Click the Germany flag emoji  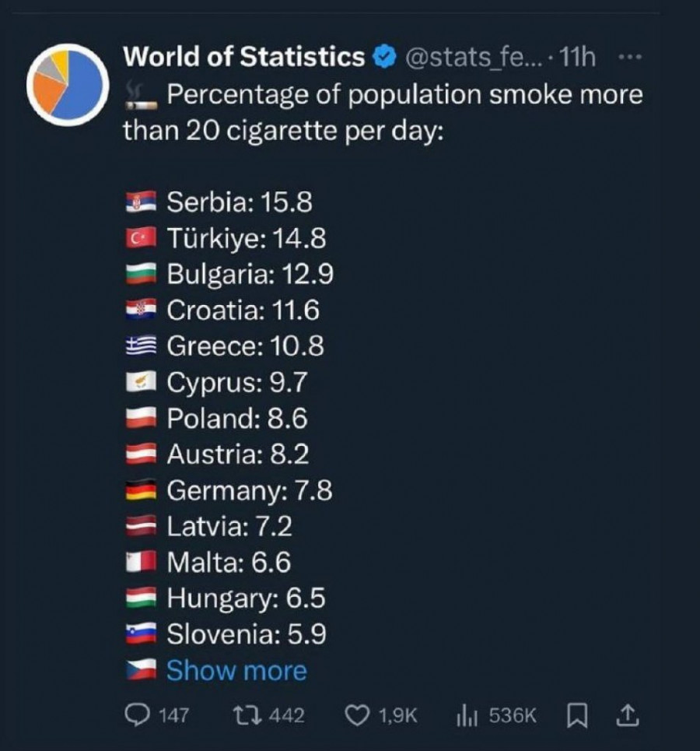[141, 491]
